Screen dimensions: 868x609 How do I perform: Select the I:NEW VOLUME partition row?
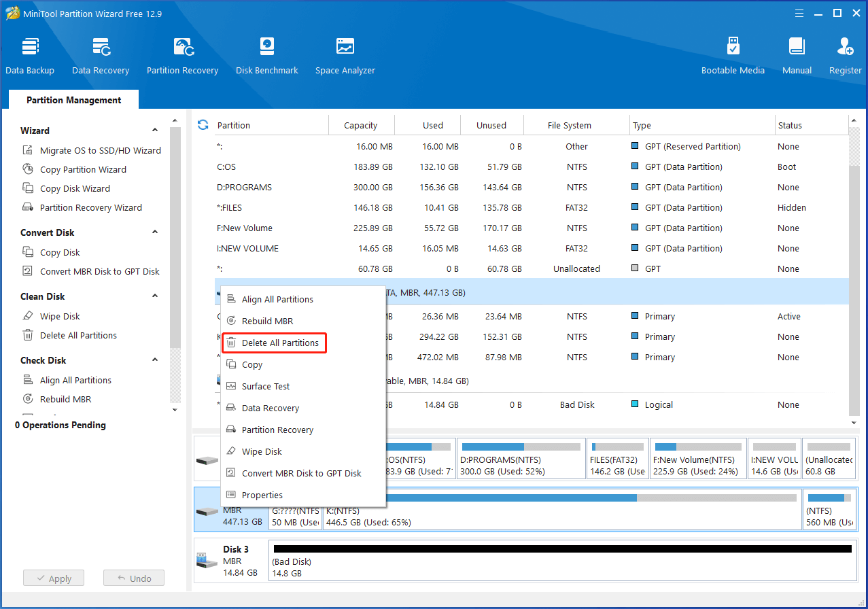pos(532,248)
